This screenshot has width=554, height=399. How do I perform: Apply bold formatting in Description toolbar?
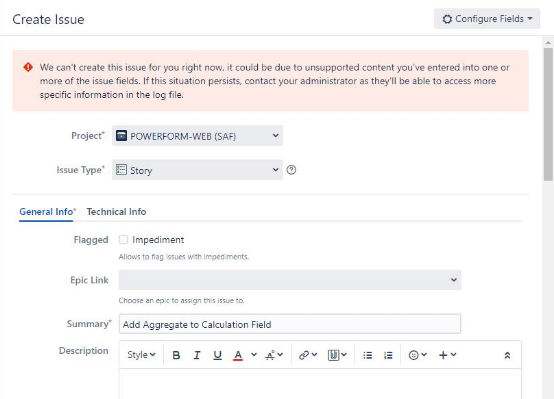(176, 355)
